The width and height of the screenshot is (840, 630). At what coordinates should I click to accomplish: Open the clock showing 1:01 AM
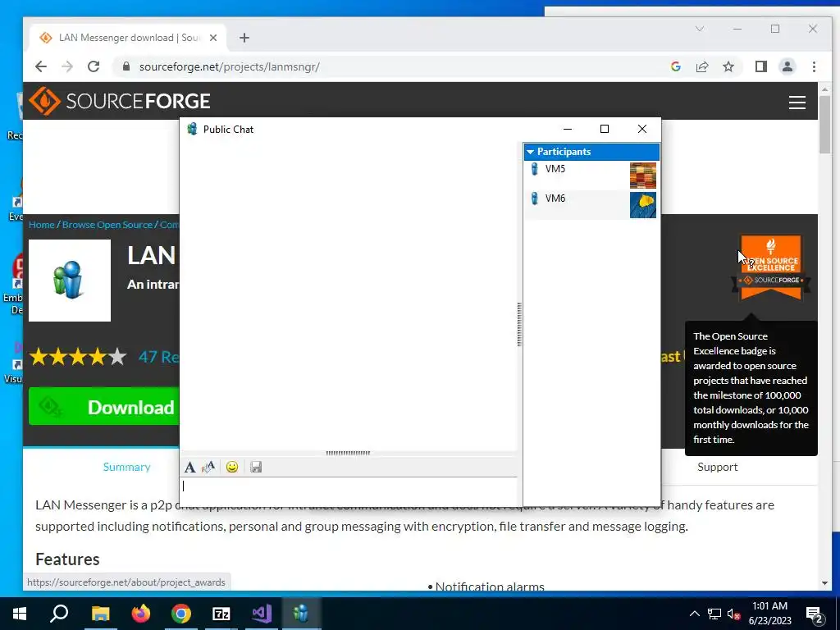[x=769, y=614]
